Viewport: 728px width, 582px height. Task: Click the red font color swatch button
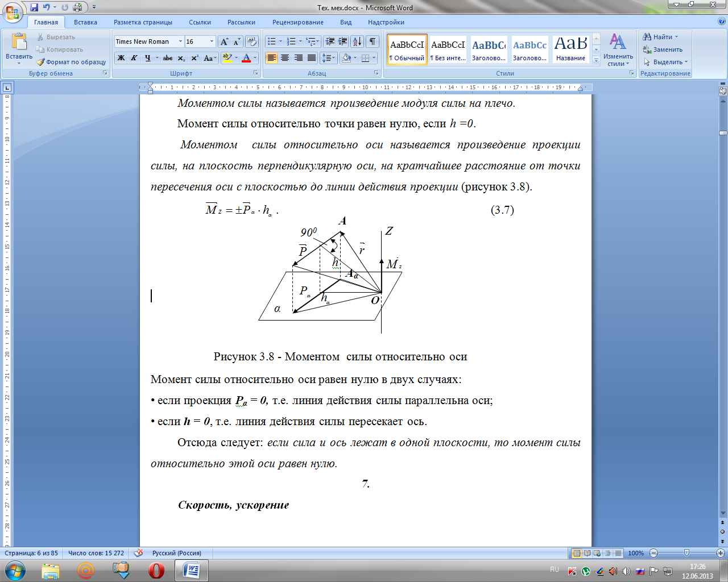[246, 58]
